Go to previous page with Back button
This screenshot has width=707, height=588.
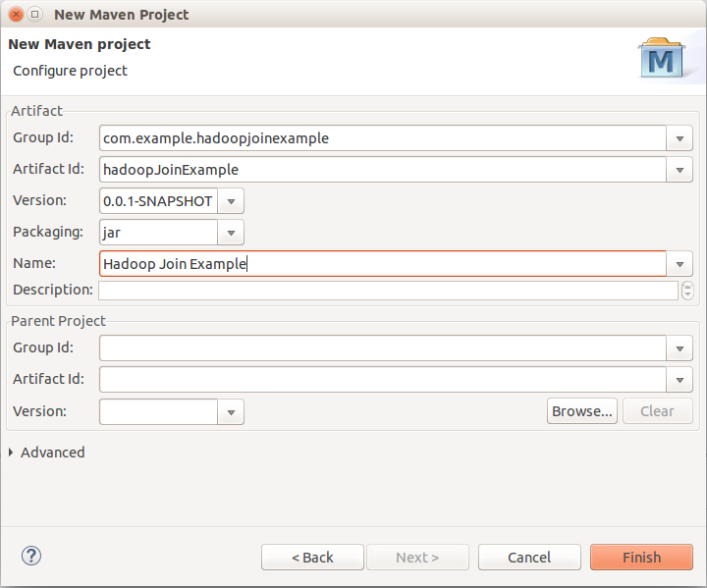[x=312, y=558]
